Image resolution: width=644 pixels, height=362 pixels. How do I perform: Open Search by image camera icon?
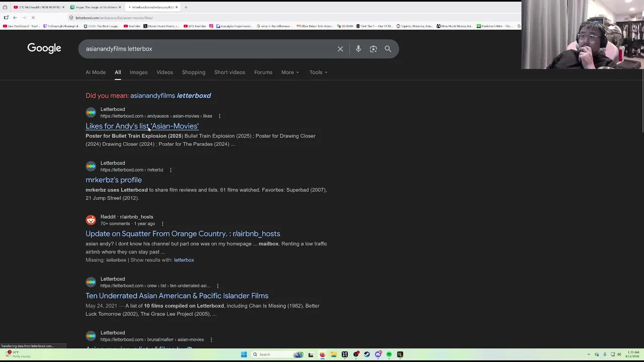(373, 49)
